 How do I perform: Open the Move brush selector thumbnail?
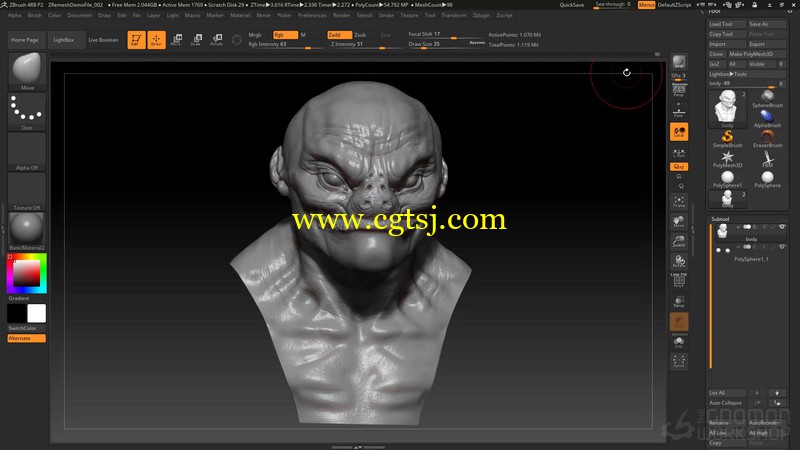[x=27, y=72]
